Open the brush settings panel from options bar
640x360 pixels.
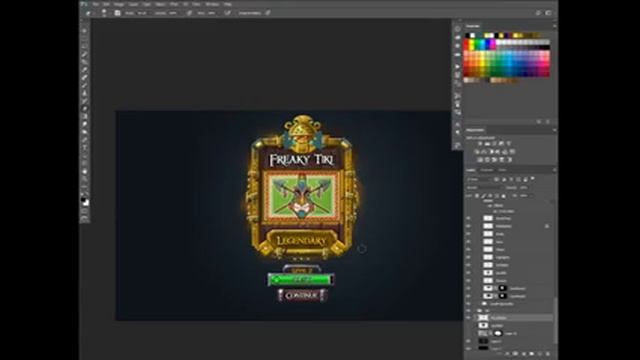click(x=117, y=13)
